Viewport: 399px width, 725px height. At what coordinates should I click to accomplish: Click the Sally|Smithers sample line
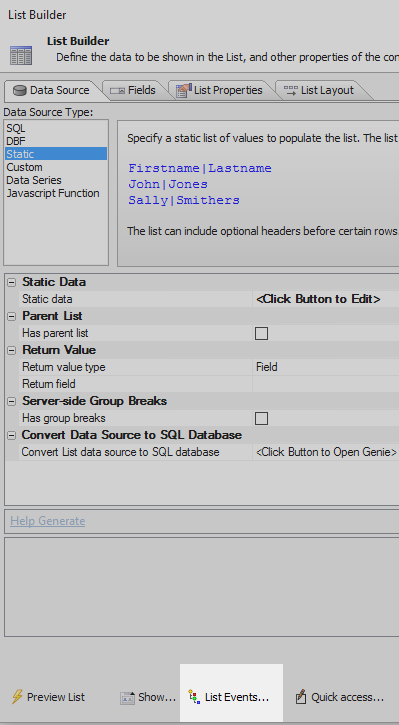[184, 200]
